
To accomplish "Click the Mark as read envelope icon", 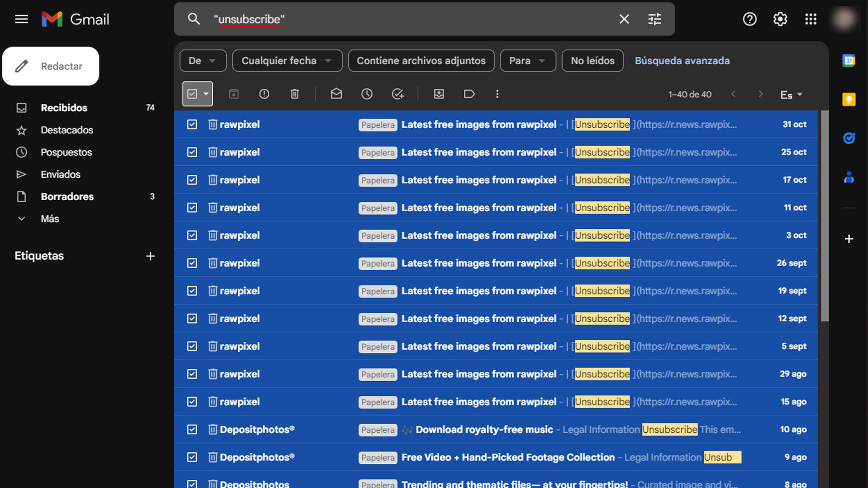I will click(336, 94).
